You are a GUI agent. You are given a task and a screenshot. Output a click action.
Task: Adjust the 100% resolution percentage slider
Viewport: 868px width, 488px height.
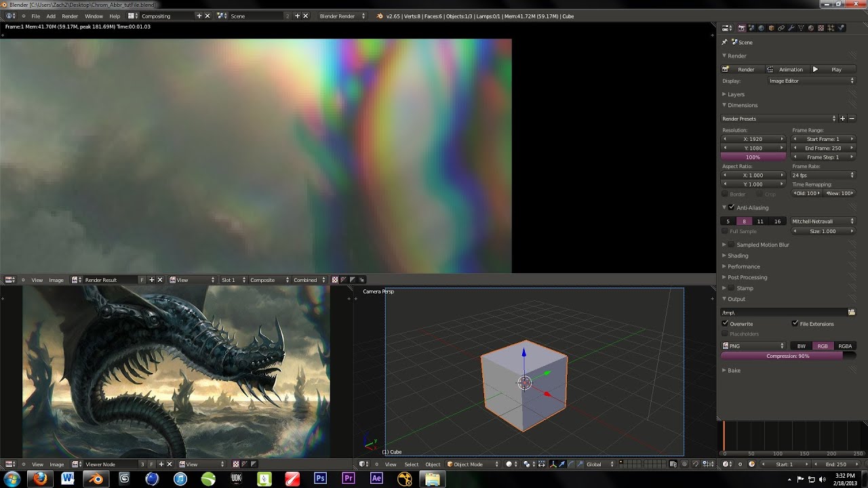(x=753, y=157)
